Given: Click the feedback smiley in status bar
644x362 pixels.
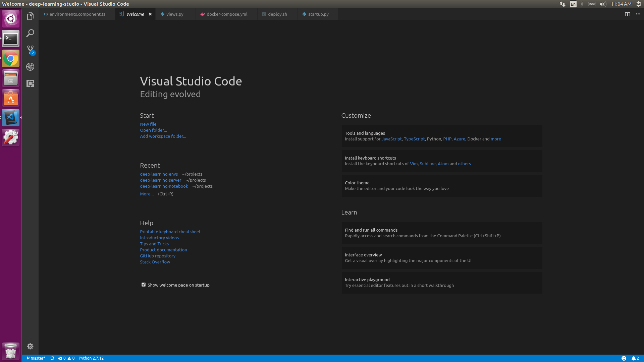Looking at the screenshot, I should click(x=624, y=358).
